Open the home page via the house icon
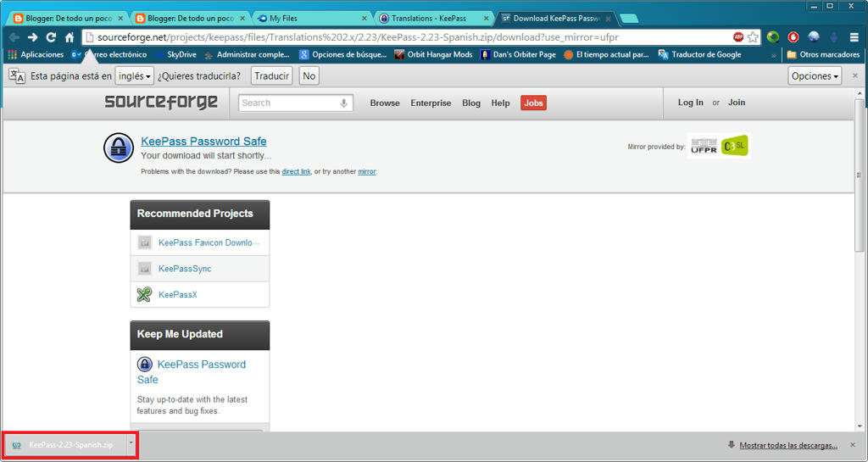The height and width of the screenshot is (462, 868). pyautogui.click(x=70, y=37)
